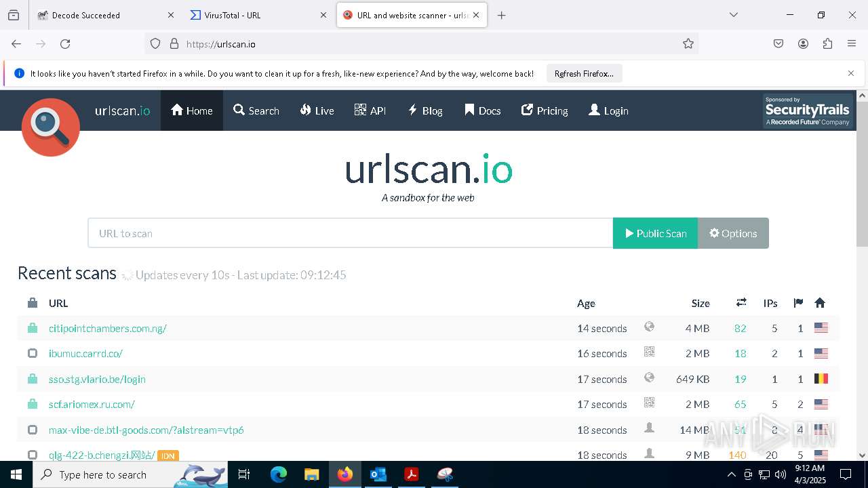Click the lock icon in the table header

pos(33,303)
